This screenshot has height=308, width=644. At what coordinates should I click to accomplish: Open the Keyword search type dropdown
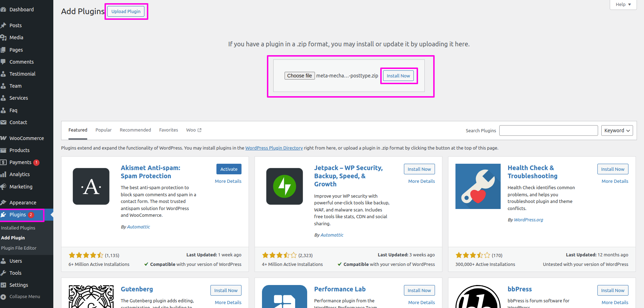[x=617, y=130]
